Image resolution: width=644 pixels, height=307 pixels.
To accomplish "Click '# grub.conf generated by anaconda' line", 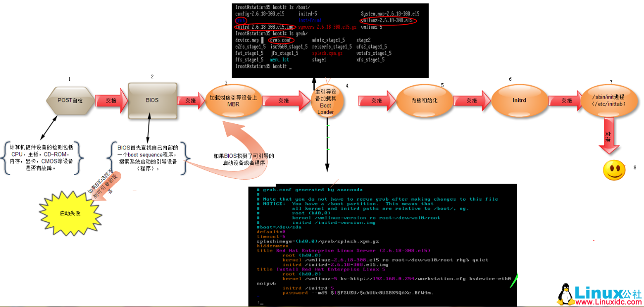I will (309, 190).
